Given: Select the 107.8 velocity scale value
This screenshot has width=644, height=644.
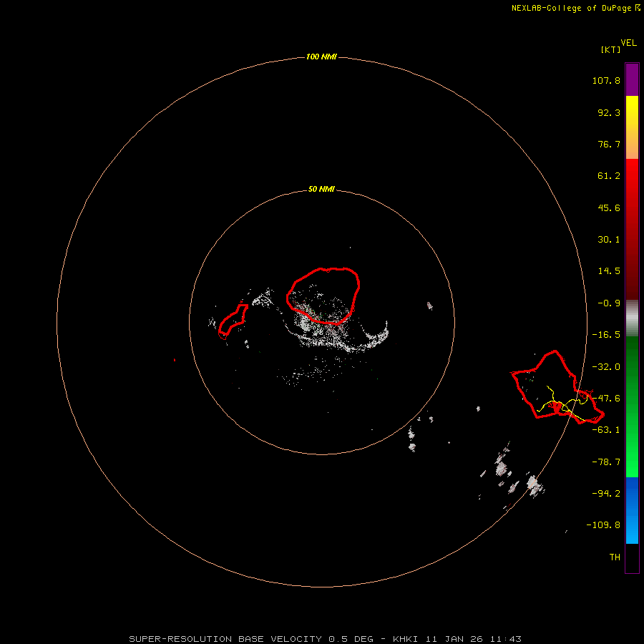Looking at the screenshot, I should coord(606,80).
